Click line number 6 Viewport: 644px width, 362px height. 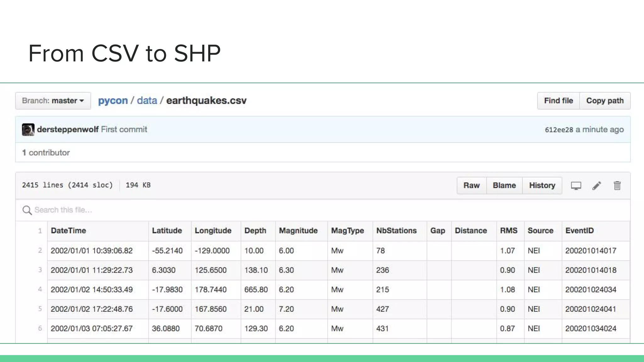point(40,328)
